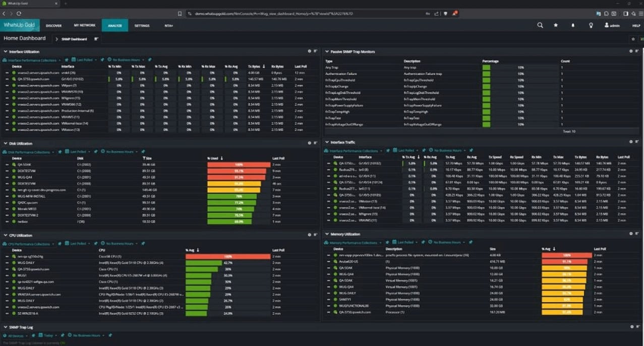Click the 100% red bar for QA-SOAK disk
Screen dimensions: 644x346
click(238, 165)
